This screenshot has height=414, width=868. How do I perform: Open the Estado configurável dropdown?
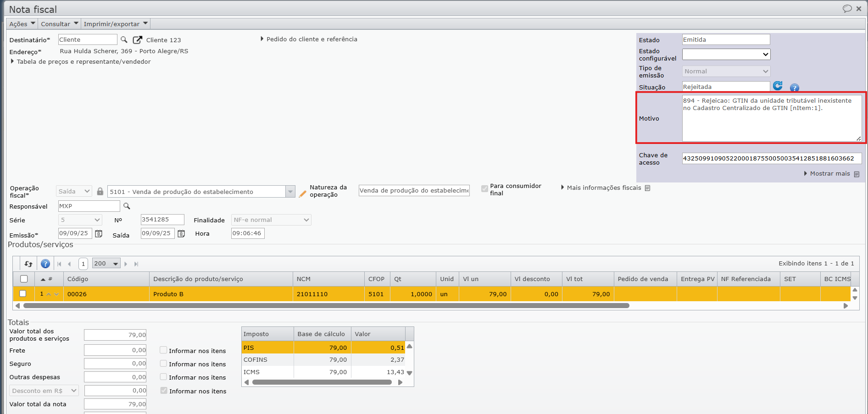coord(726,55)
